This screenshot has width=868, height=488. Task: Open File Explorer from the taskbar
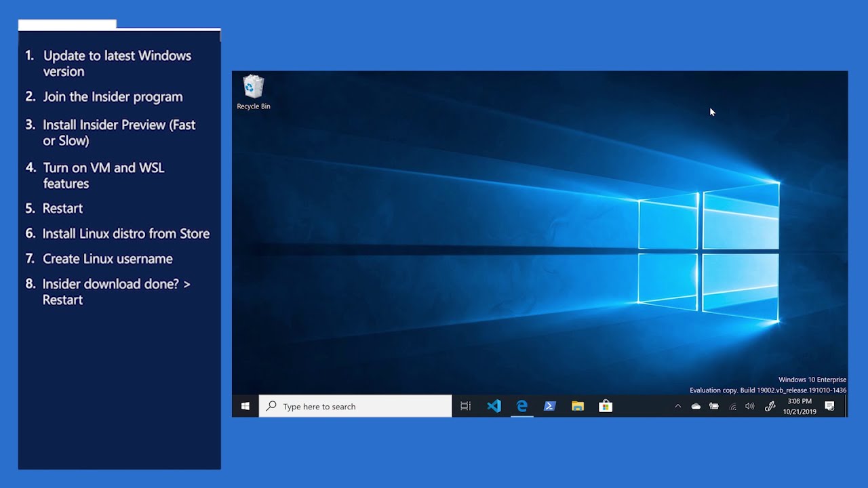(578, 407)
